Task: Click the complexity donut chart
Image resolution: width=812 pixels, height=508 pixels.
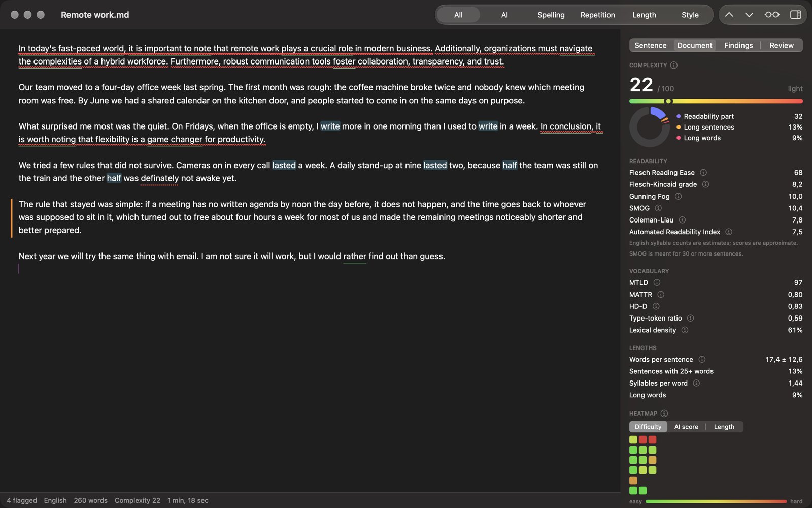Action: [x=650, y=127]
